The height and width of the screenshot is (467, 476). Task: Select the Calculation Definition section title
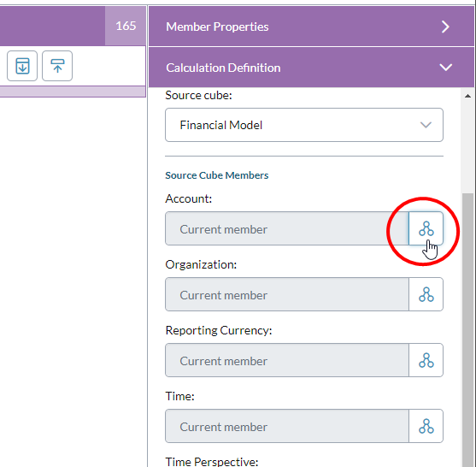point(223,68)
